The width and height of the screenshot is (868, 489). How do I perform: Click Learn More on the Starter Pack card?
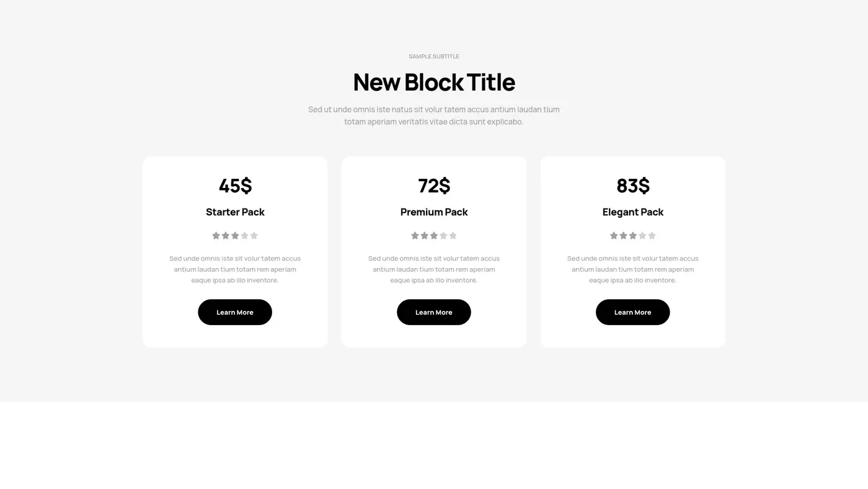pos(235,312)
